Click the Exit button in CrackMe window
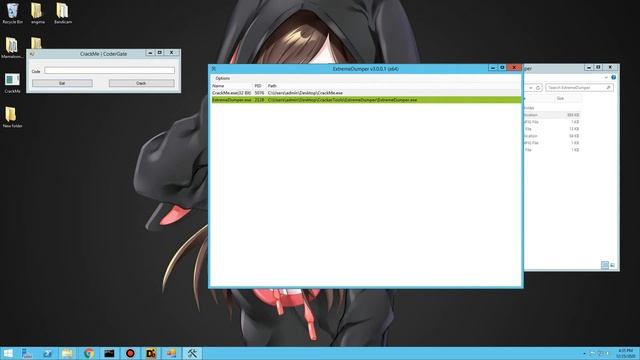Viewport: 640px width, 360px height. (62, 83)
